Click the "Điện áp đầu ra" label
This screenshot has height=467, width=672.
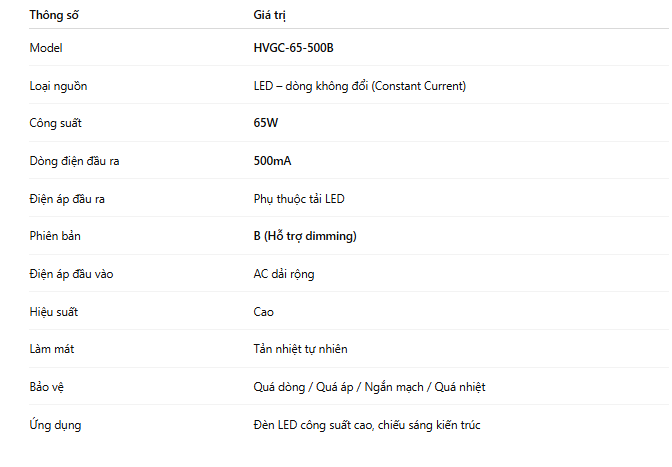click(67, 199)
